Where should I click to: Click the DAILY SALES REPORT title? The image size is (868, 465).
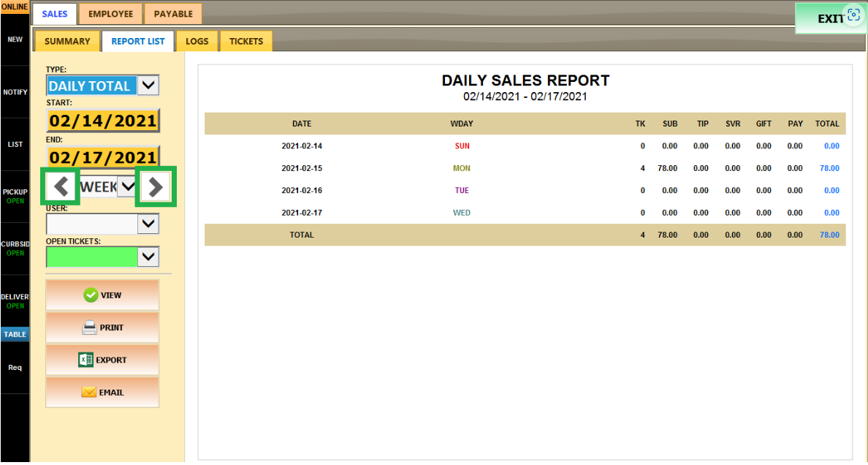(525, 80)
